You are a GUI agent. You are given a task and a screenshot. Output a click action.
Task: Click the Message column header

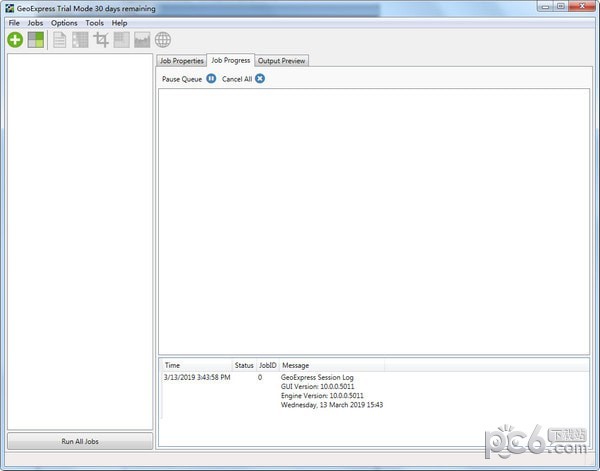pyautogui.click(x=332, y=365)
